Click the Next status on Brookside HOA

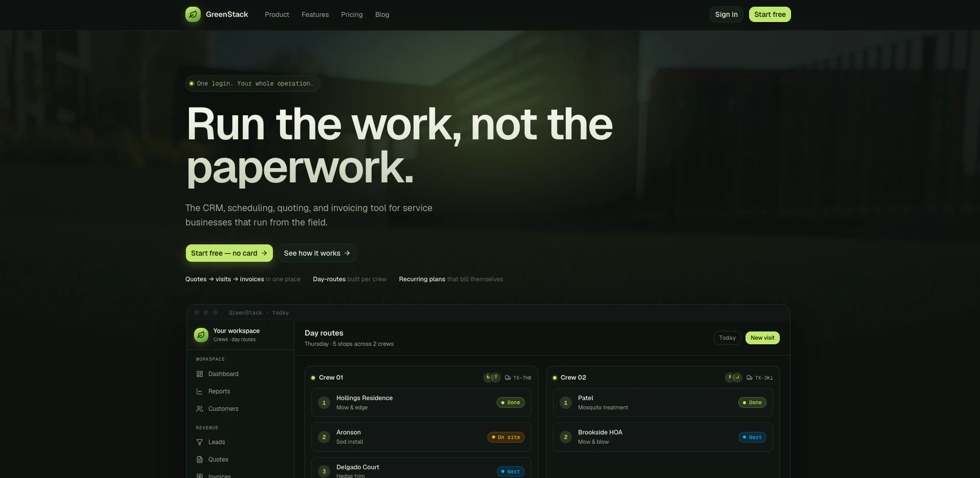pos(752,437)
